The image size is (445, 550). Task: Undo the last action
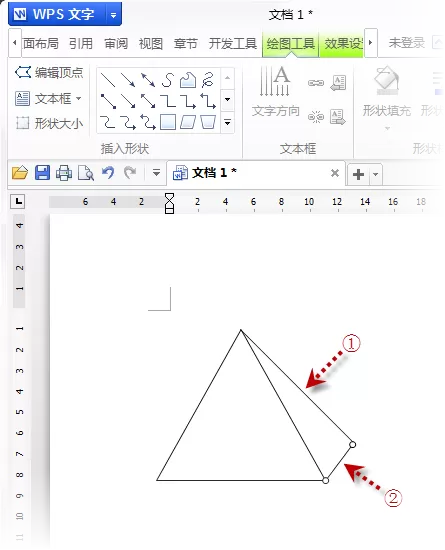pyautogui.click(x=108, y=173)
